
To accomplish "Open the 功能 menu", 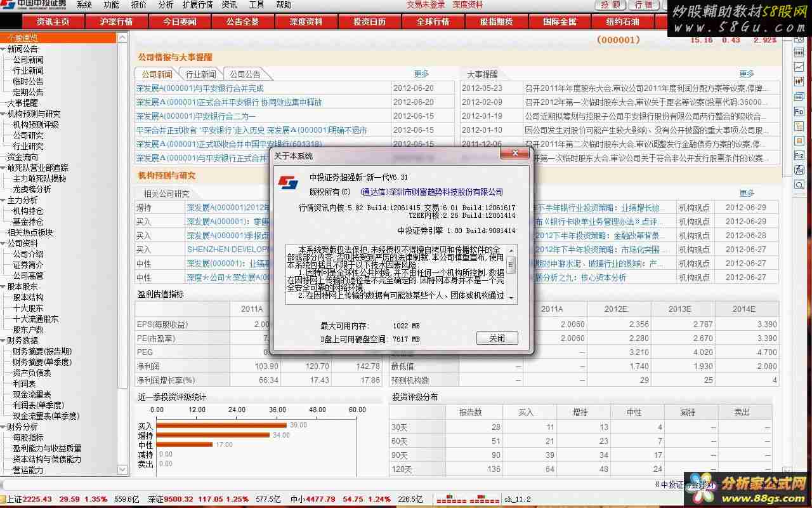I will [111, 5].
